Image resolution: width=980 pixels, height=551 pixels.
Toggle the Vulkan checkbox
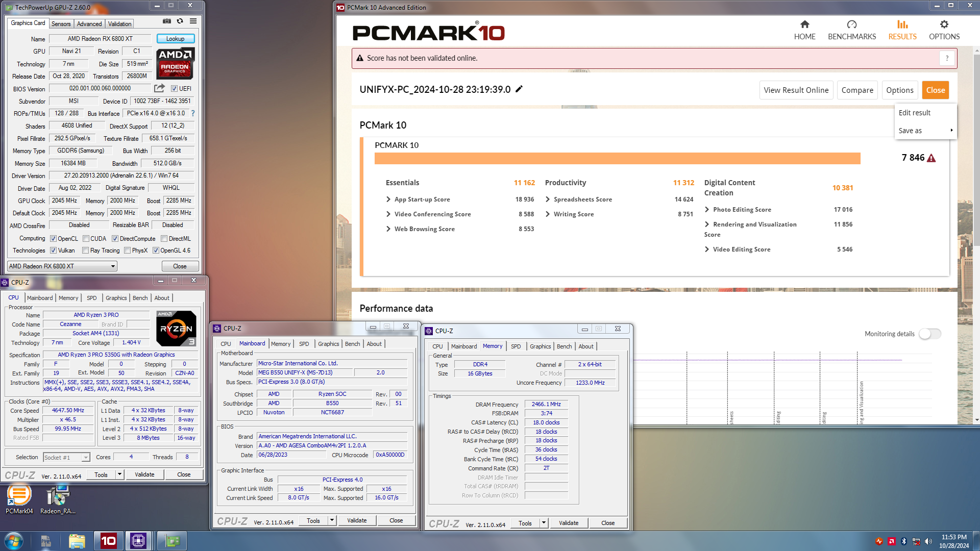53,251
